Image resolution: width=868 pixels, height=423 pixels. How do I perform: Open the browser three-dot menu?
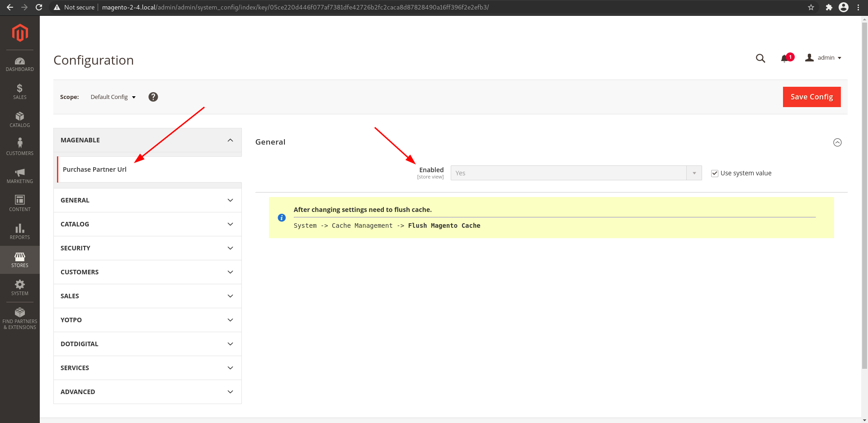pyautogui.click(x=858, y=7)
